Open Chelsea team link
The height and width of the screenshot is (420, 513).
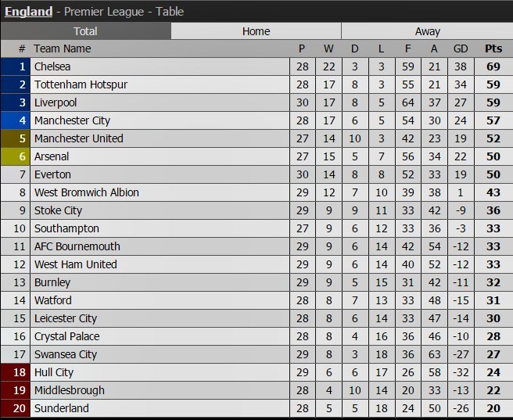click(52, 66)
